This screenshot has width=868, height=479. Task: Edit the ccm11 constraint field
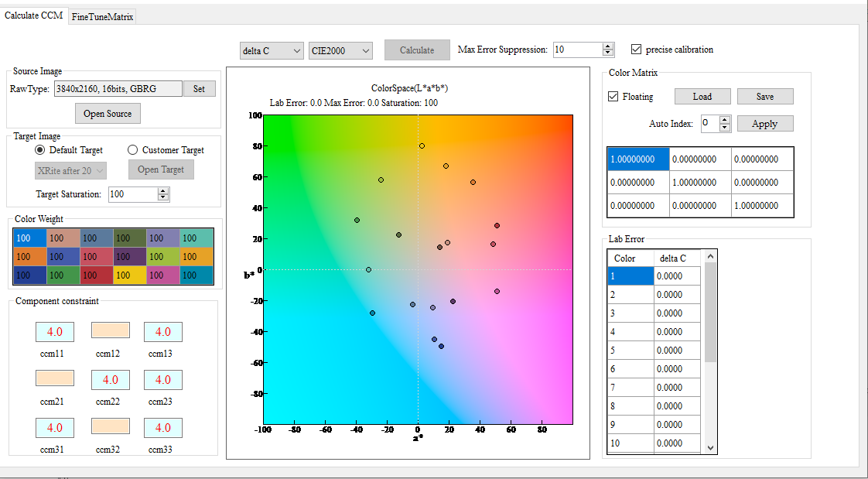pyautogui.click(x=54, y=331)
